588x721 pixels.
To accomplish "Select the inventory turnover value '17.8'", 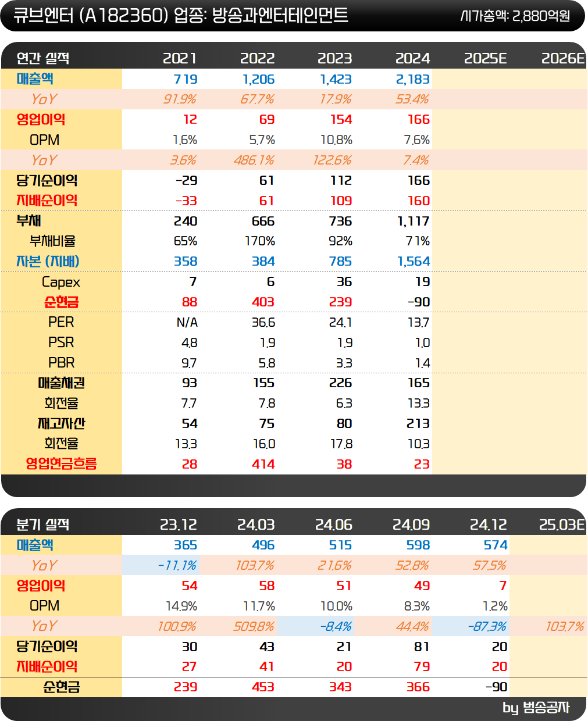I will click(x=341, y=444).
